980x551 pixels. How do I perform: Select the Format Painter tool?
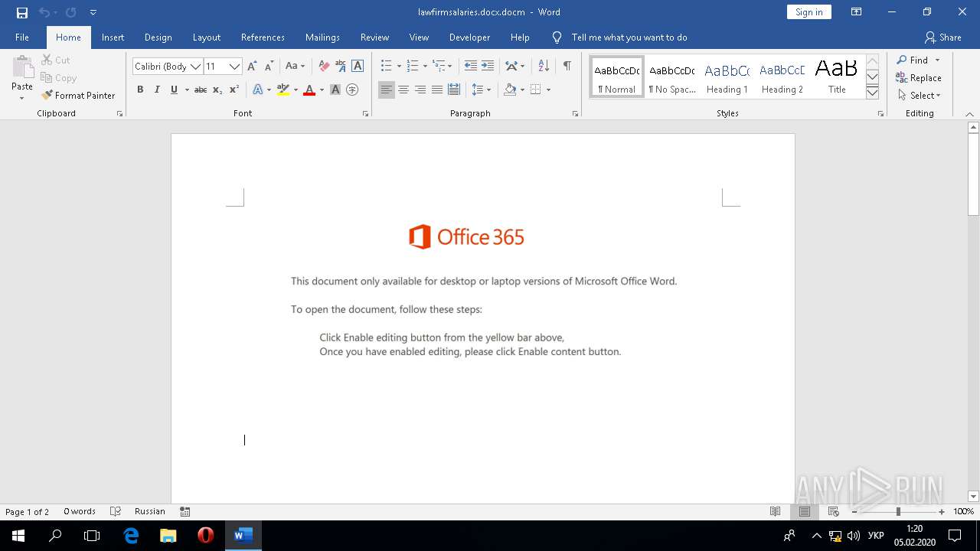[78, 96]
